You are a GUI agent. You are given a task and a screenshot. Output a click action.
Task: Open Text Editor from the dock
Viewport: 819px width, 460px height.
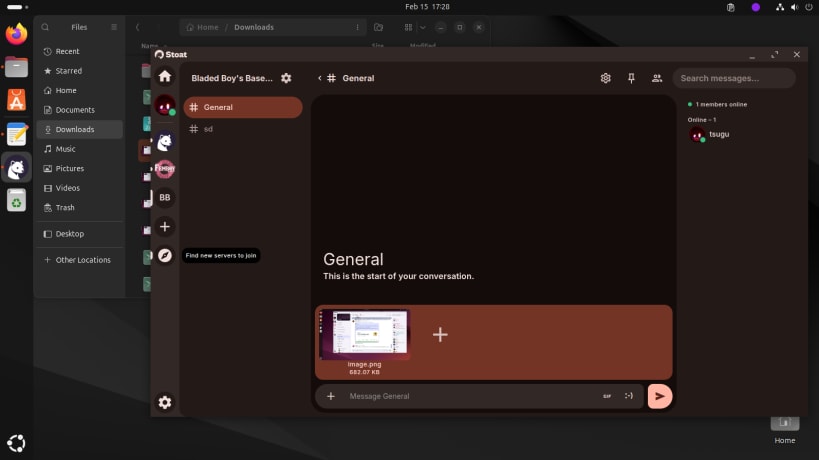pyautogui.click(x=16, y=134)
